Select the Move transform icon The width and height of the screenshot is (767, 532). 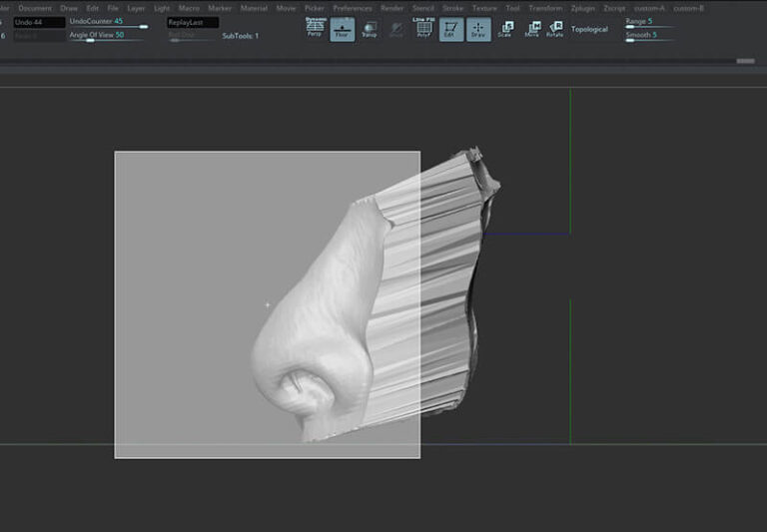click(532, 29)
